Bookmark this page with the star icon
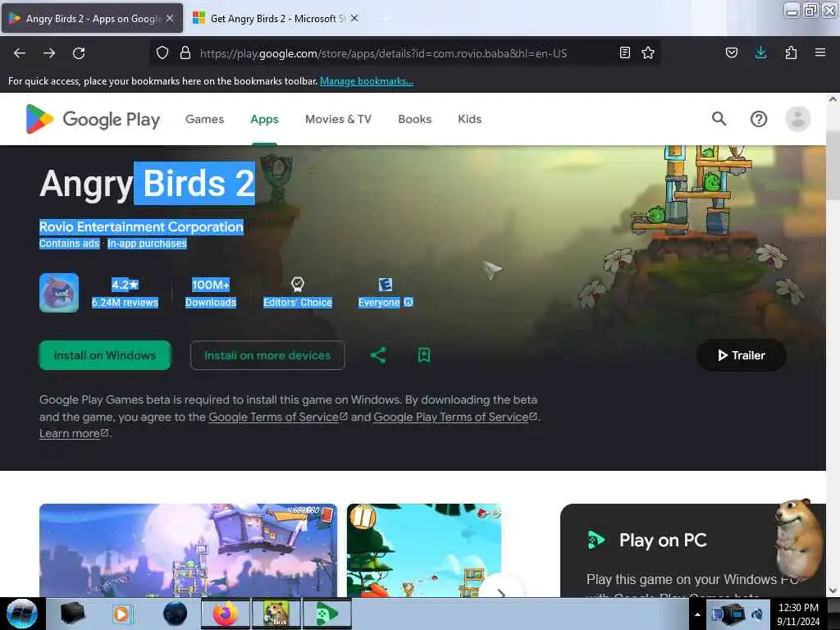Screen dimensions: 840x630 pyautogui.click(x=648, y=52)
